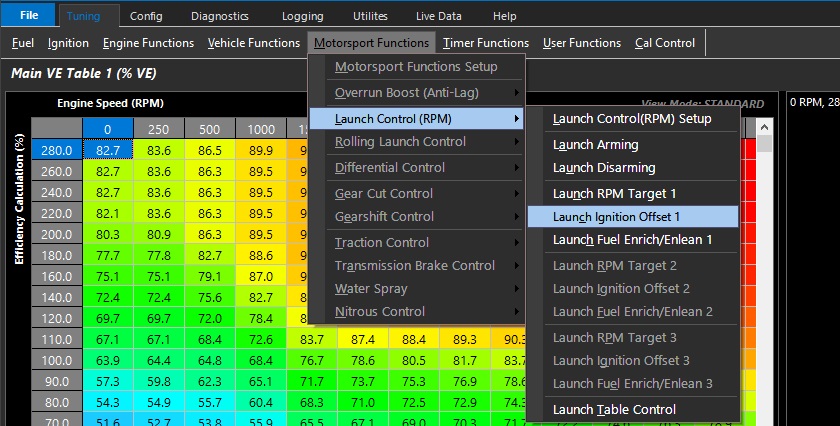Click the 100.0 efficiency row header
The width and height of the screenshot is (840, 426).
(56, 359)
